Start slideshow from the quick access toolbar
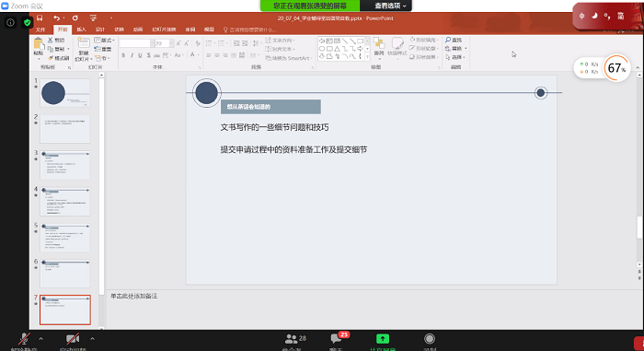This screenshot has width=644, height=351. [x=93, y=18]
